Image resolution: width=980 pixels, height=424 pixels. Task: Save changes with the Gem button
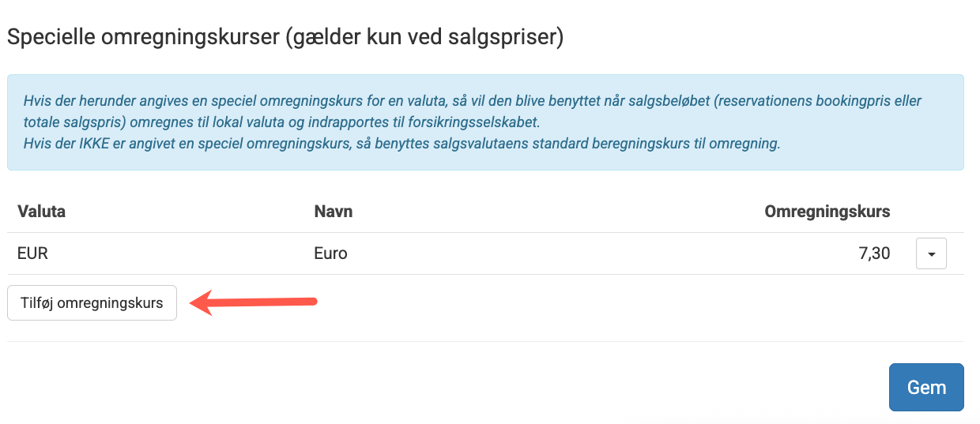[926, 387]
